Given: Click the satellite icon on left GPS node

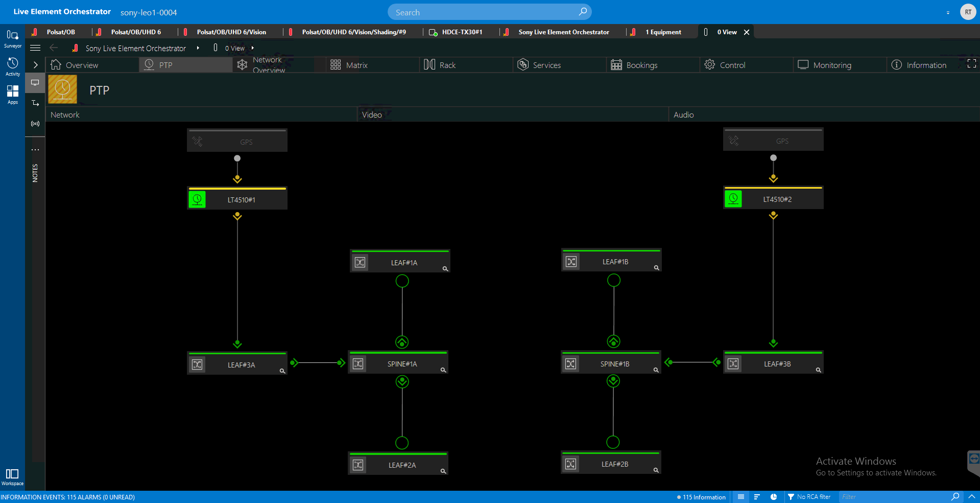Looking at the screenshot, I should click(197, 142).
